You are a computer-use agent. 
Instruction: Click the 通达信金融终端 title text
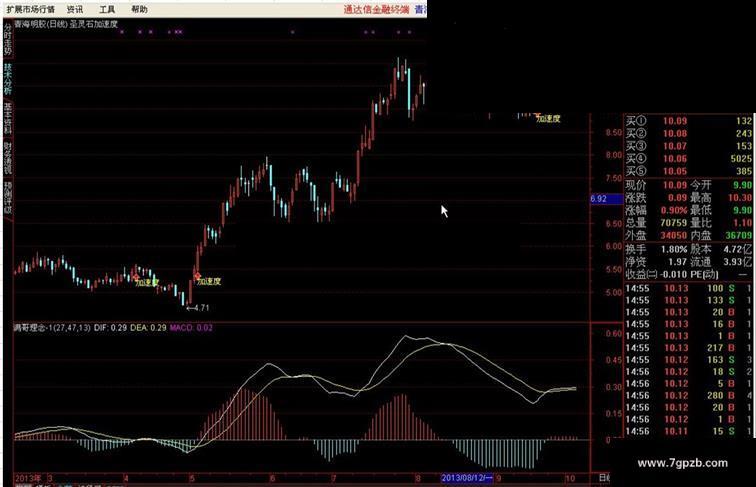377,9
